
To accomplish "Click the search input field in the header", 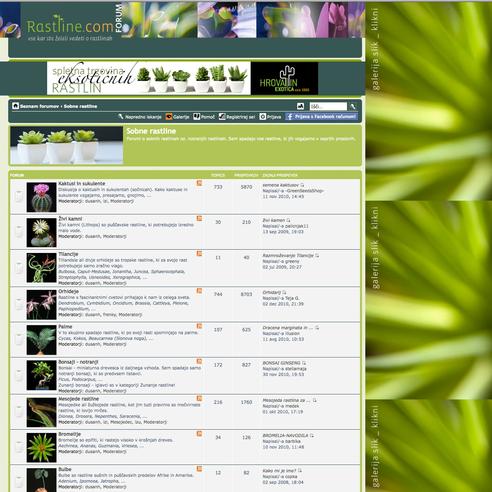I will click(328, 106).
